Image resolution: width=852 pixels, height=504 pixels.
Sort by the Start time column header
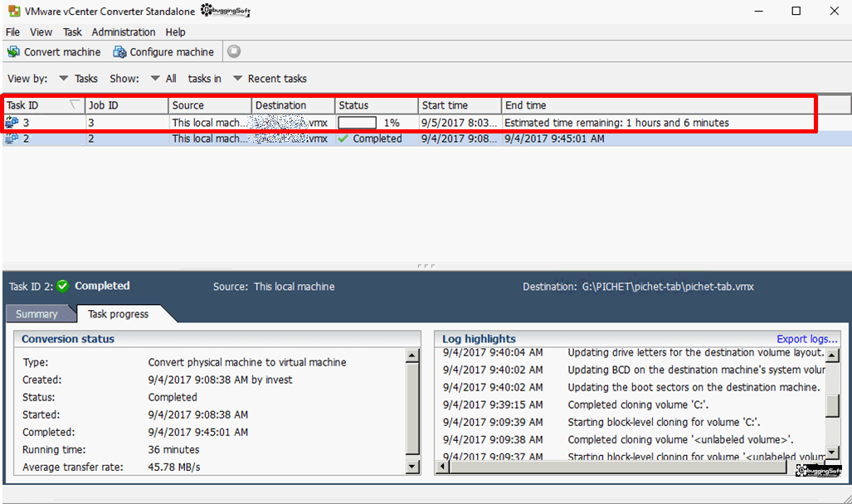[x=460, y=105]
